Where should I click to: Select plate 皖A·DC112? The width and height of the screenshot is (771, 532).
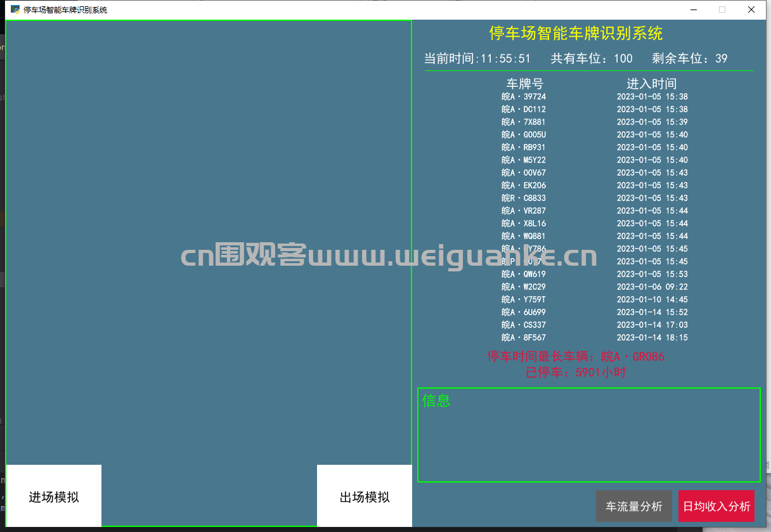pos(524,110)
